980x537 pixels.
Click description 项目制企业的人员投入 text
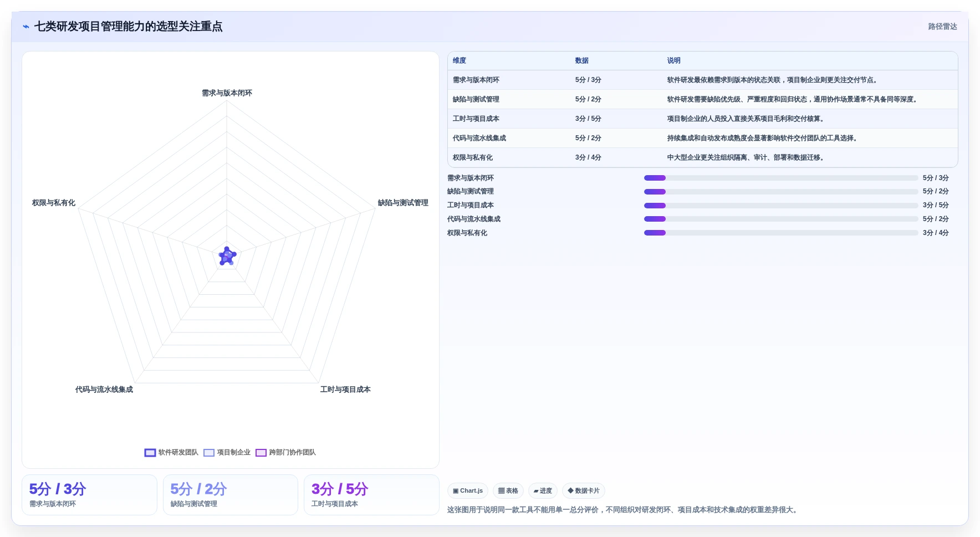point(747,119)
